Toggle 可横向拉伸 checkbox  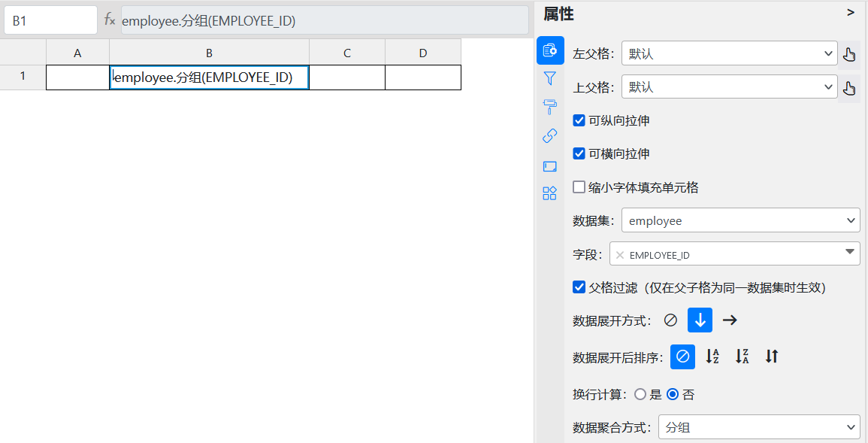(579, 153)
